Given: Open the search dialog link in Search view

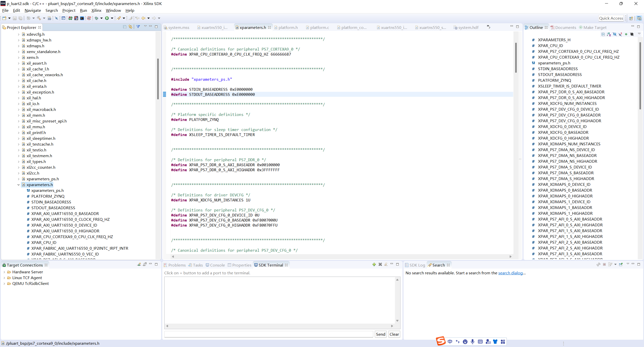Looking at the screenshot, I should (511, 273).
